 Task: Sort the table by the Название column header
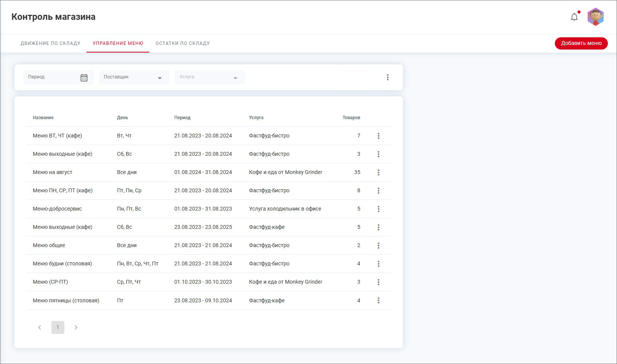[x=43, y=118]
